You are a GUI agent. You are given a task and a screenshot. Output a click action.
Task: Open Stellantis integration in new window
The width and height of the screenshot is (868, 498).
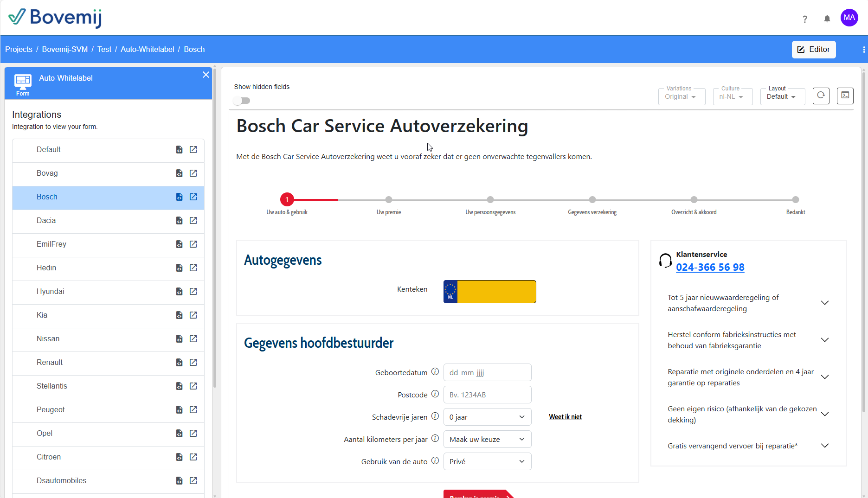pos(193,386)
